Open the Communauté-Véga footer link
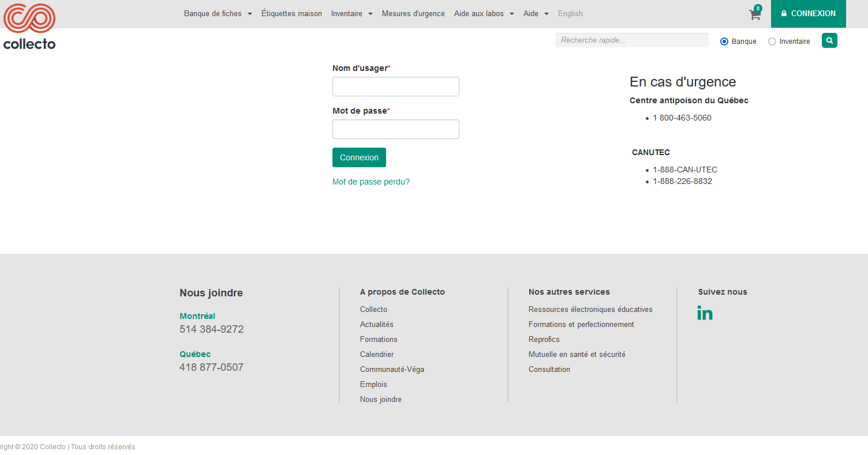 (392, 370)
